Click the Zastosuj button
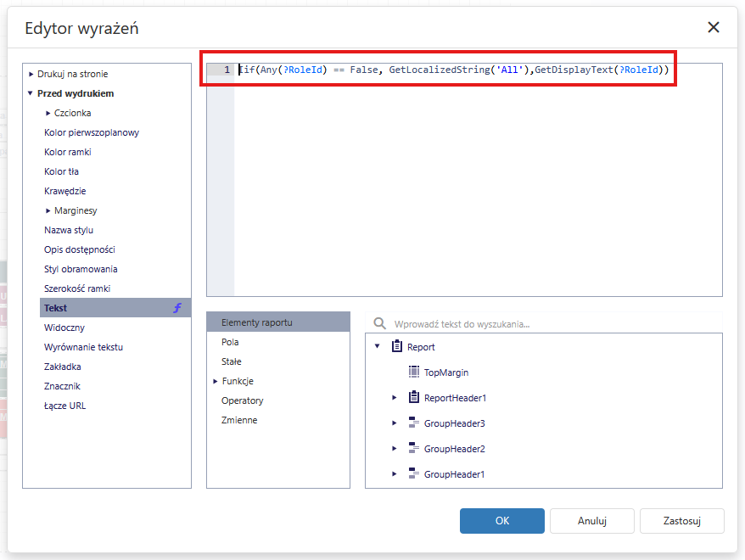Screen dimensions: 745x560 point(681,521)
